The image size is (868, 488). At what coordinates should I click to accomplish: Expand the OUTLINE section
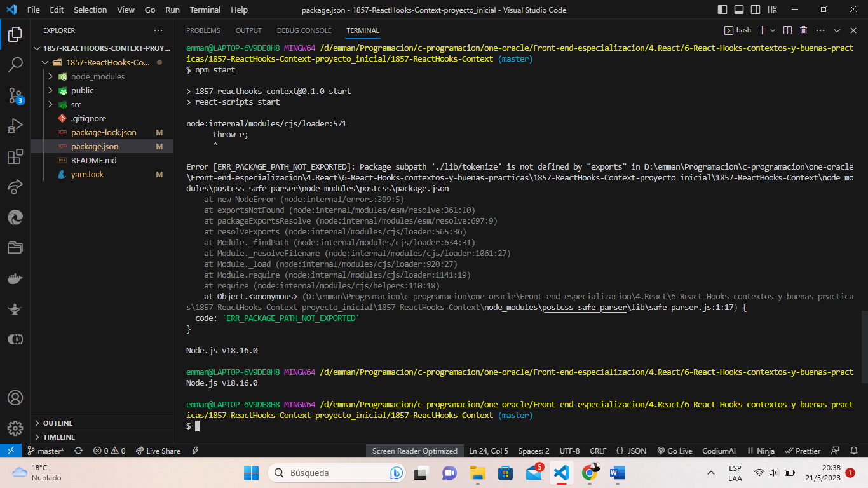coord(102,423)
